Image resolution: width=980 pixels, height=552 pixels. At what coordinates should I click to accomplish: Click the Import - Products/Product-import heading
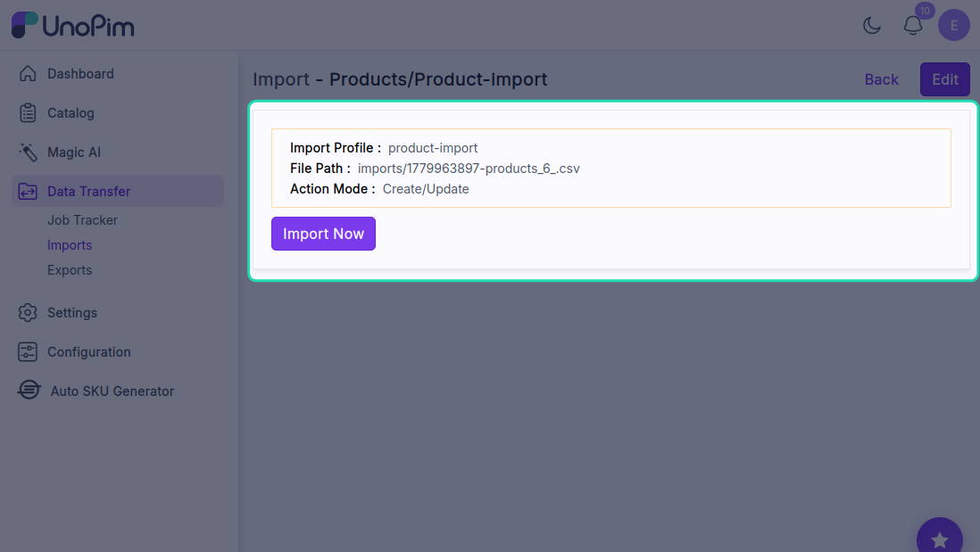coord(400,79)
